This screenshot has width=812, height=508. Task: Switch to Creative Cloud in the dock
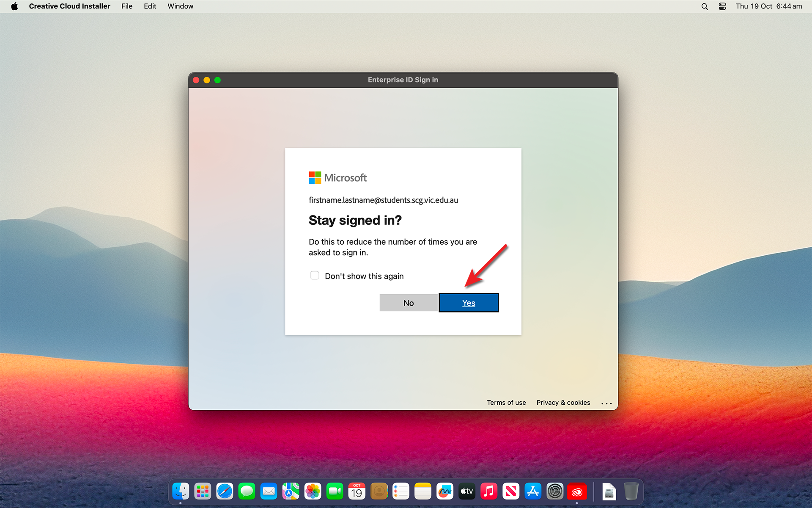pos(577,491)
